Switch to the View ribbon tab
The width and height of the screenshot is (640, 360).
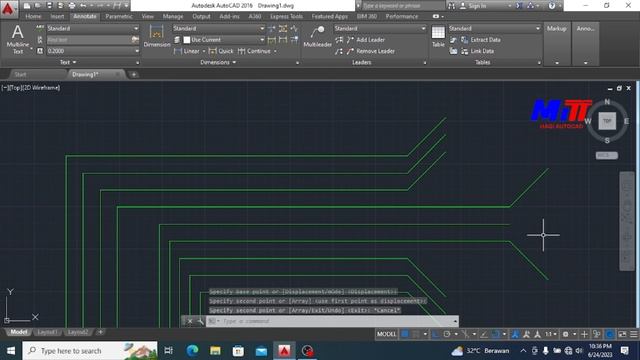[147, 16]
